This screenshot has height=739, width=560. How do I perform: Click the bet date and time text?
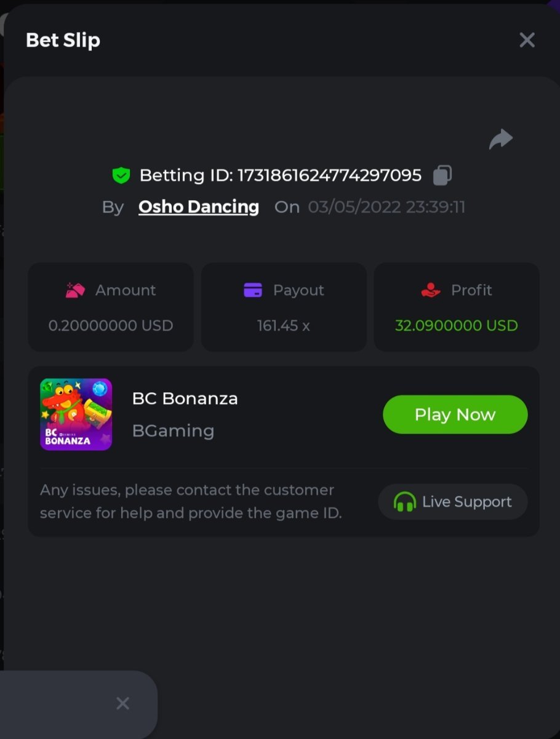(x=386, y=207)
